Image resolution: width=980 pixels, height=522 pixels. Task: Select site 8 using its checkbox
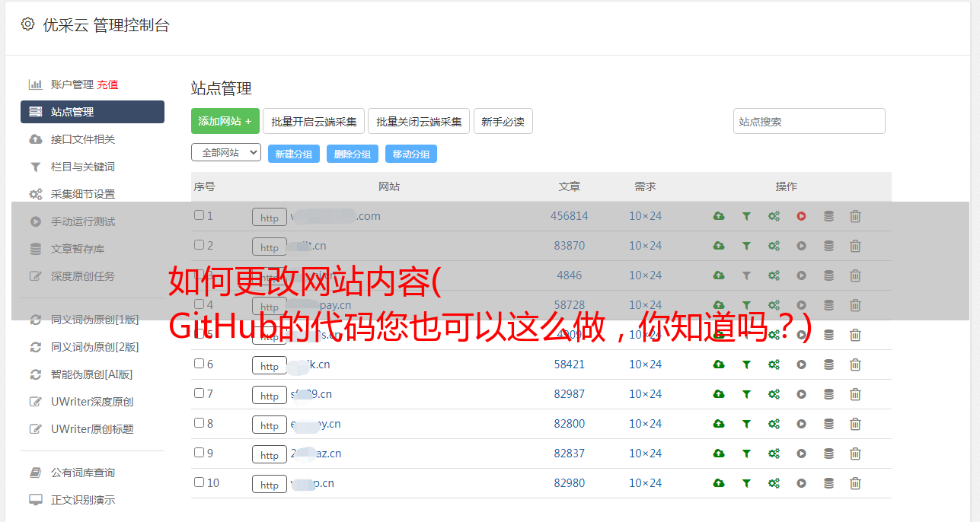[199, 423]
